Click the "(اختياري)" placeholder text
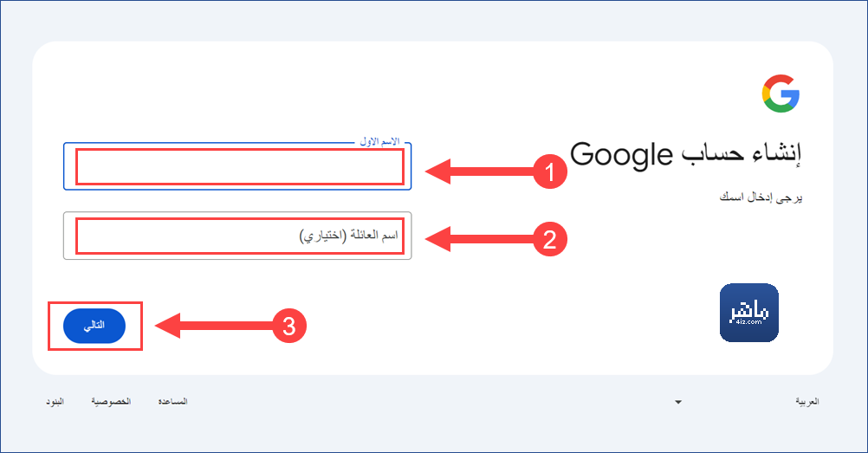868x453 pixels. (x=323, y=236)
